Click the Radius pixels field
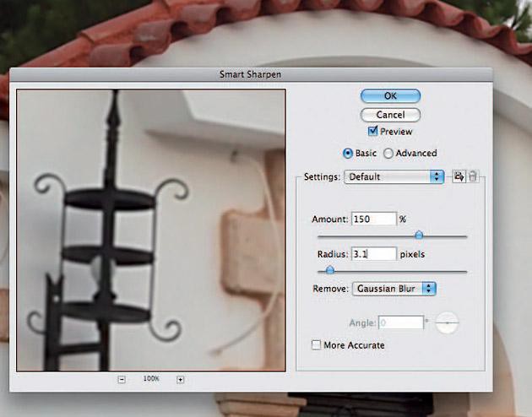 click(374, 254)
